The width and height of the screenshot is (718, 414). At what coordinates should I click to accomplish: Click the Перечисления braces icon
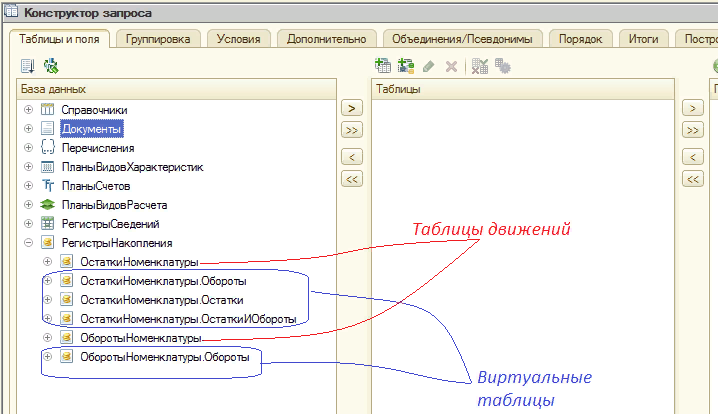point(48,147)
